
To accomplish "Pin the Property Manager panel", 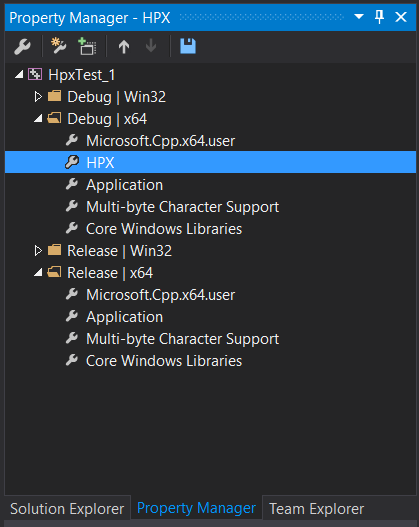I will [x=379, y=17].
